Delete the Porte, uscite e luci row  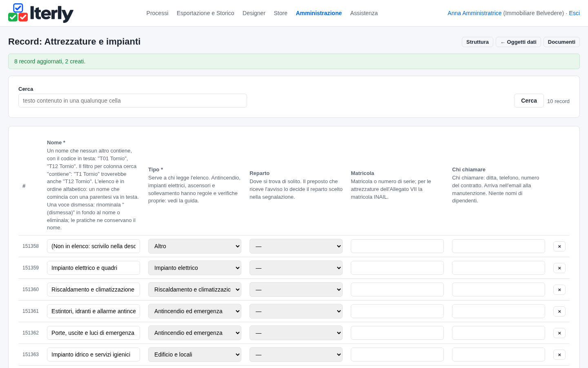click(x=559, y=333)
